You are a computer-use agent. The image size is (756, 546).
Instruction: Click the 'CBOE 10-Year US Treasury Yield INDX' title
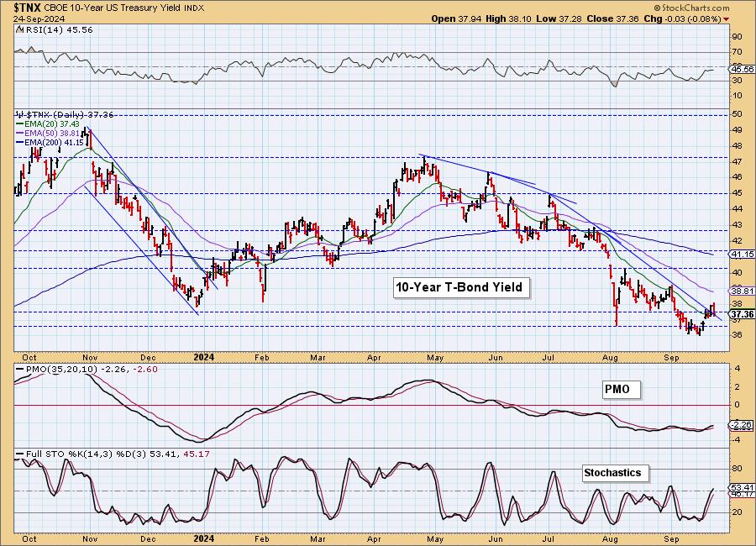[x=124, y=8]
